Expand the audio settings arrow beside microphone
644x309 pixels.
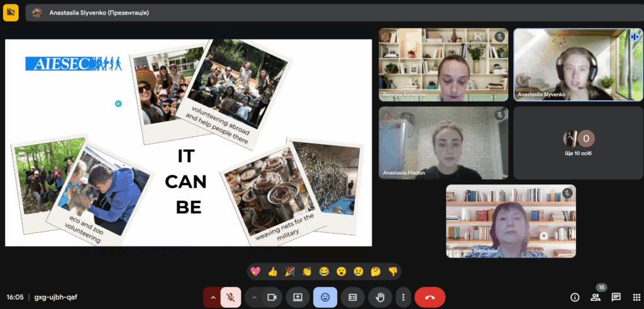pos(213,297)
